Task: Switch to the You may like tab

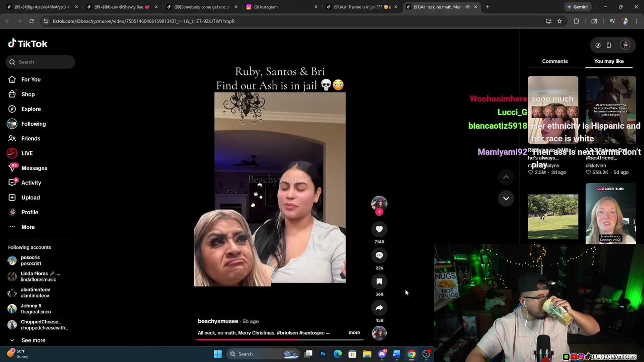Action: point(609,61)
